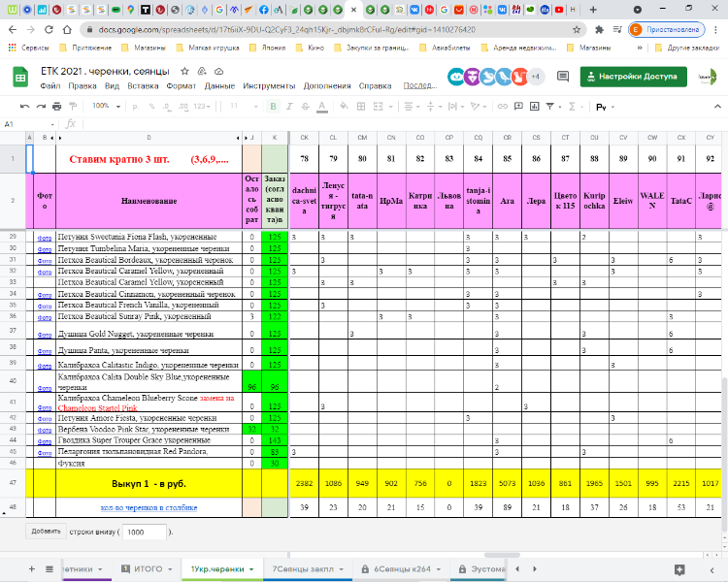The height and width of the screenshot is (582, 728).
Task: Toggle italic text formatting
Action: click(x=291, y=106)
